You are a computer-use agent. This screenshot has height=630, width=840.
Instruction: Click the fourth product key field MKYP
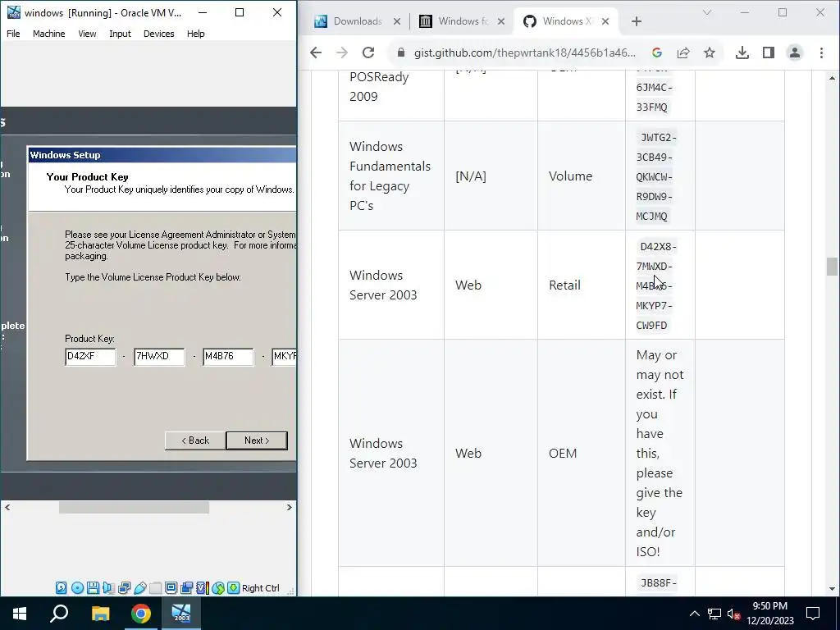coord(284,357)
